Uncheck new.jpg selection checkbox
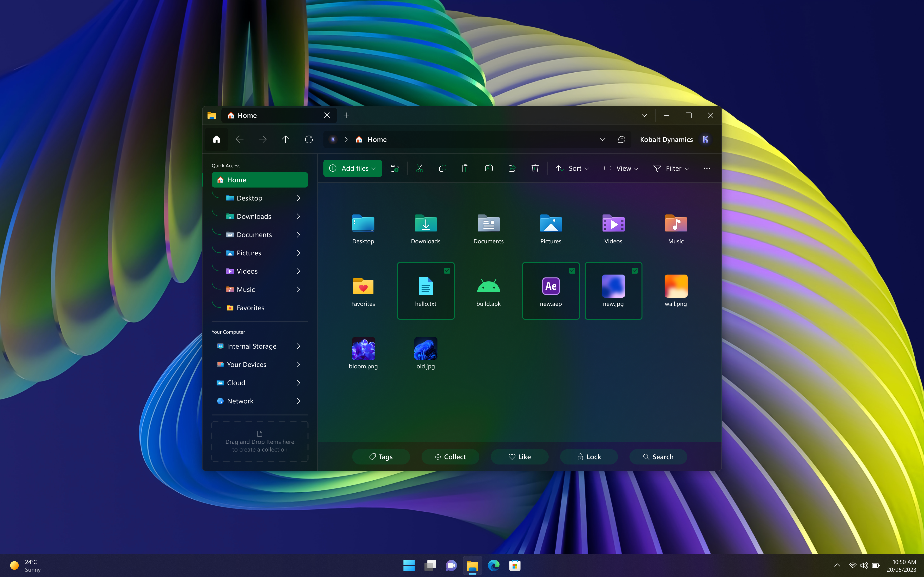Viewport: 924px width, 577px height. tap(635, 270)
